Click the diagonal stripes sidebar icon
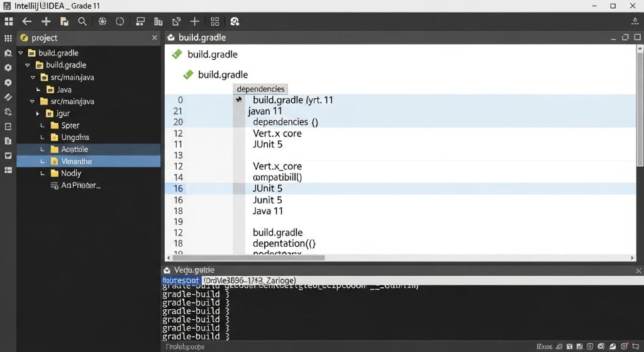 click(x=8, y=97)
